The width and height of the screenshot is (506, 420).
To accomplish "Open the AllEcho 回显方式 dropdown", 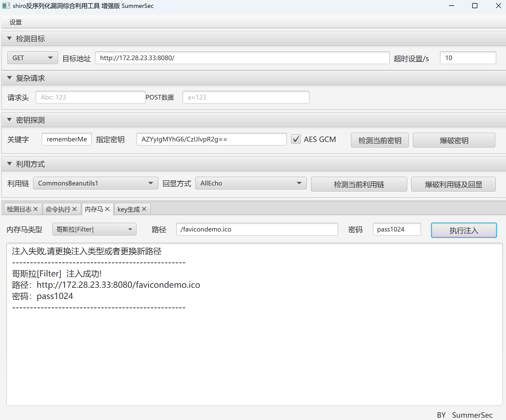I will [251, 183].
